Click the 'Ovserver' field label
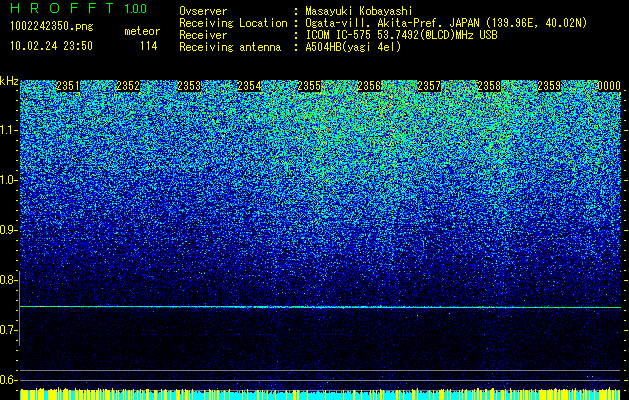 (x=203, y=11)
